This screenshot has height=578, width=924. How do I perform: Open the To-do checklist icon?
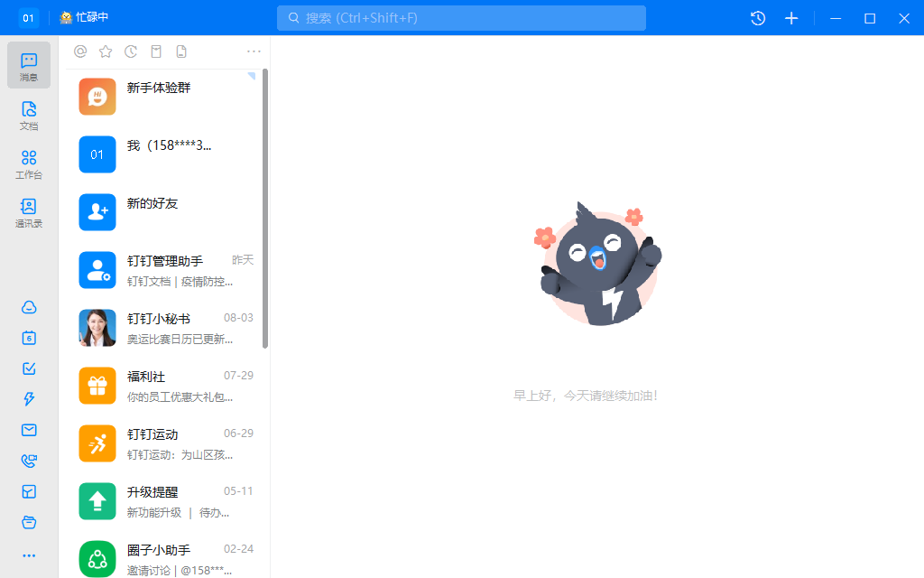(x=28, y=368)
